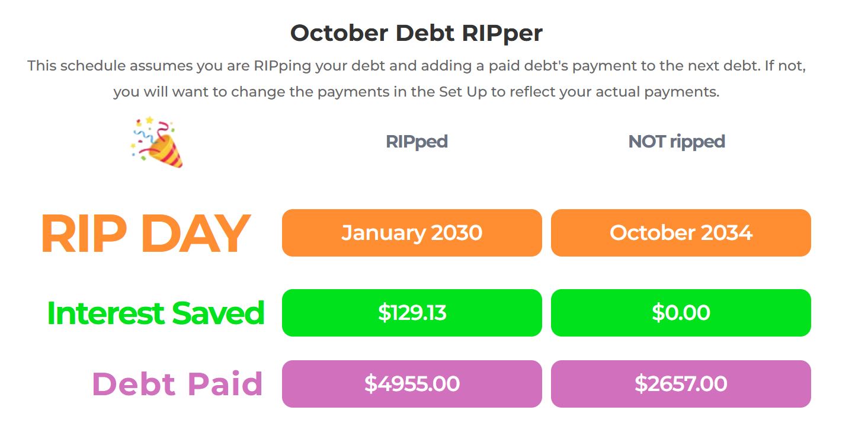Click the $2657.00 debt paid box

coord(681,384)
